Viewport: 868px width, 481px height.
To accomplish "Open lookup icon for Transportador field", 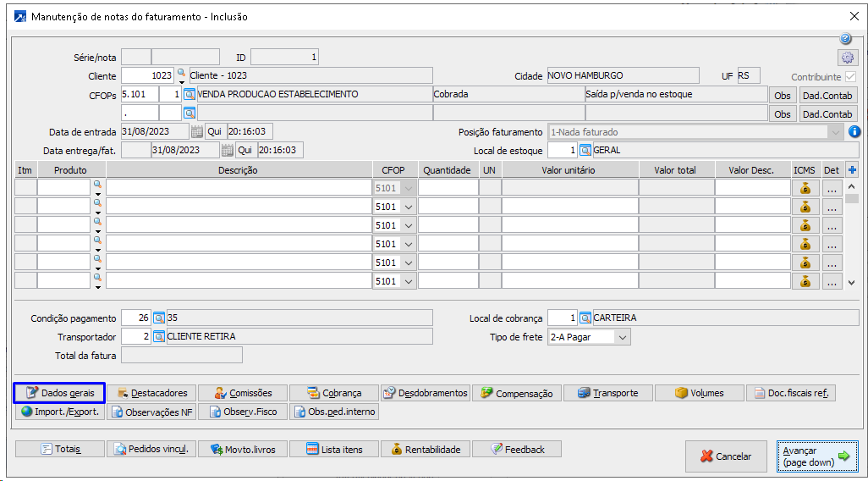I will tap(159, 337).
